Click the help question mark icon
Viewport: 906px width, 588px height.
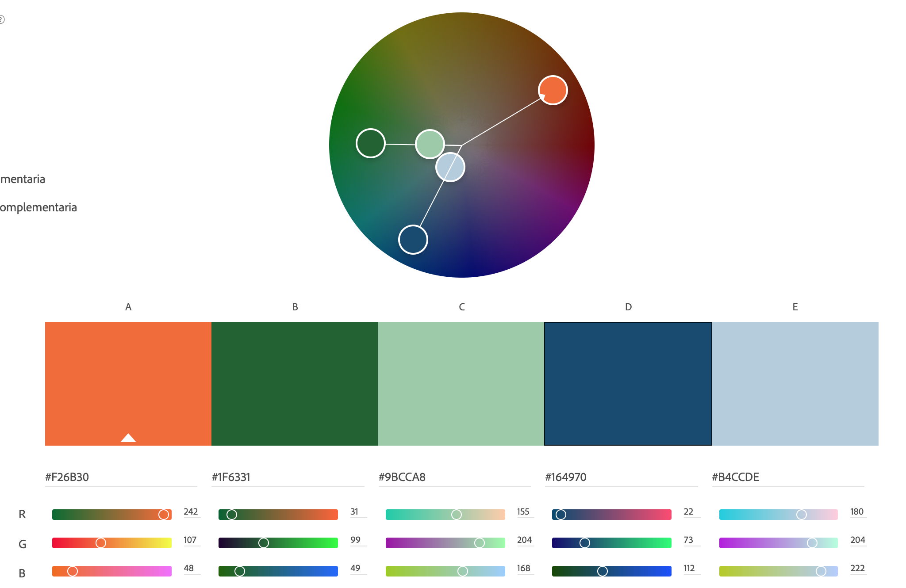pos(1,19)
